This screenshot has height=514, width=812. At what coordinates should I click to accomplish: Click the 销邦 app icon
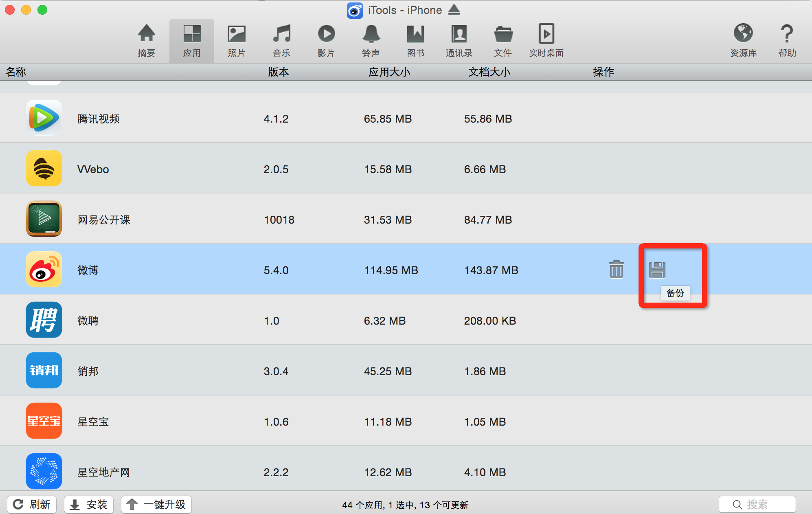[44, 370]
